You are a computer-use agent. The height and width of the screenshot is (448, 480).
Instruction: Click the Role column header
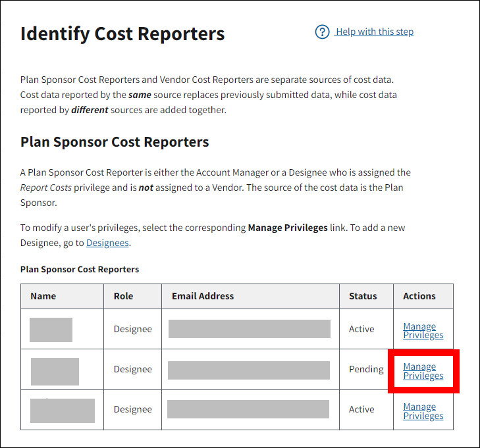click(x=123, y=296)
